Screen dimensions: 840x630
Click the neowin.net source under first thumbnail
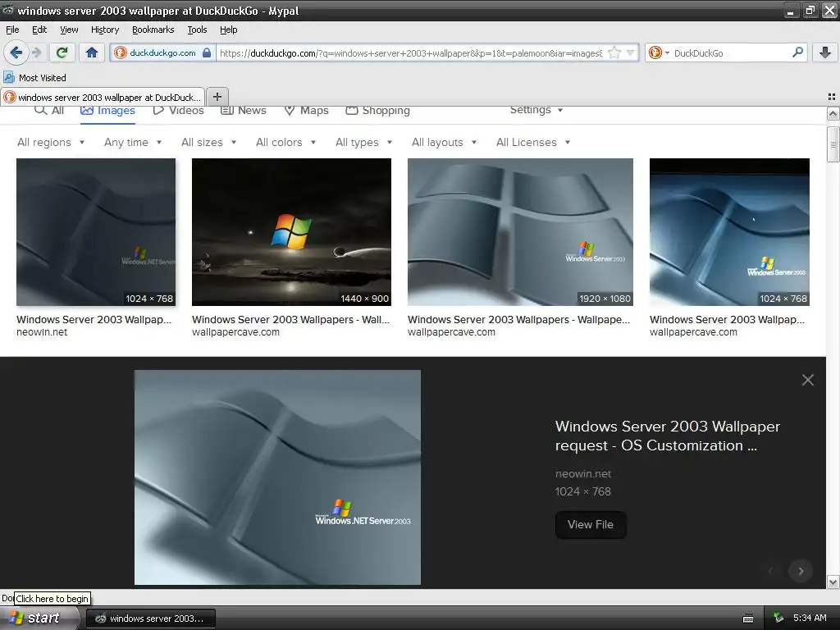pyautogui.click(x=42, y=332)
